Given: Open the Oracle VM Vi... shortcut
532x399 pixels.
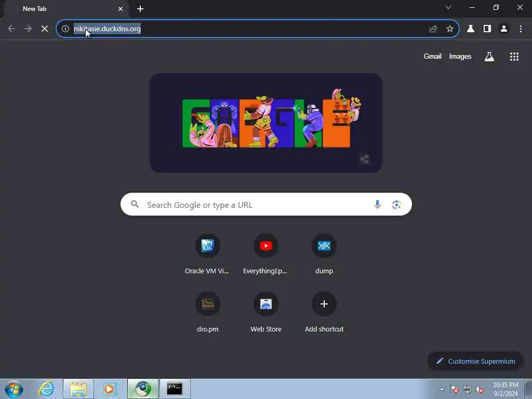Looking at the screenshot, I should (207, 254).
